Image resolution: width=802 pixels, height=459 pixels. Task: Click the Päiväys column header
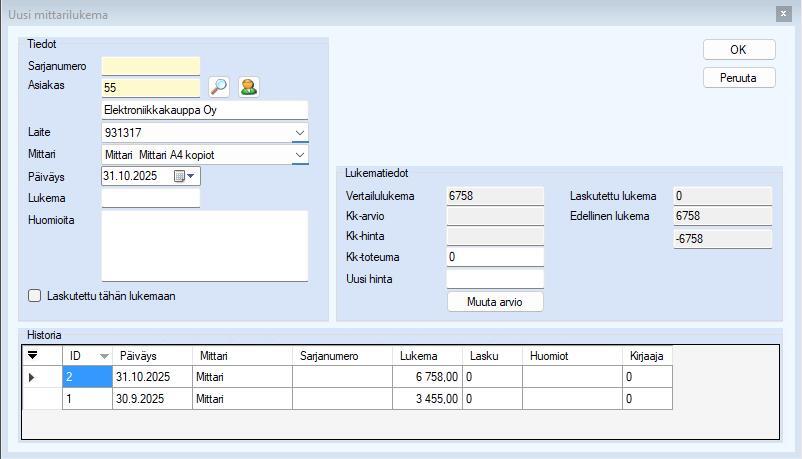click(x=150, y=355)
